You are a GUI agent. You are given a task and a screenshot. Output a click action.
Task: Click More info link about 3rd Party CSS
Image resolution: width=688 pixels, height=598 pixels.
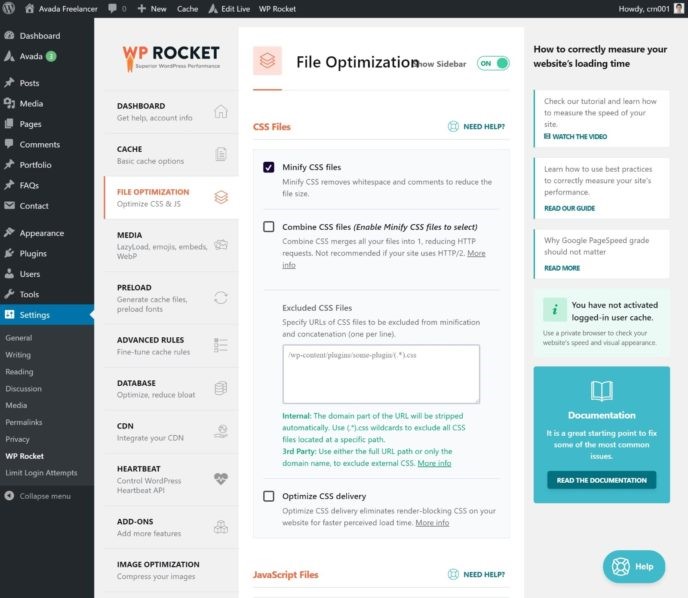434,463
